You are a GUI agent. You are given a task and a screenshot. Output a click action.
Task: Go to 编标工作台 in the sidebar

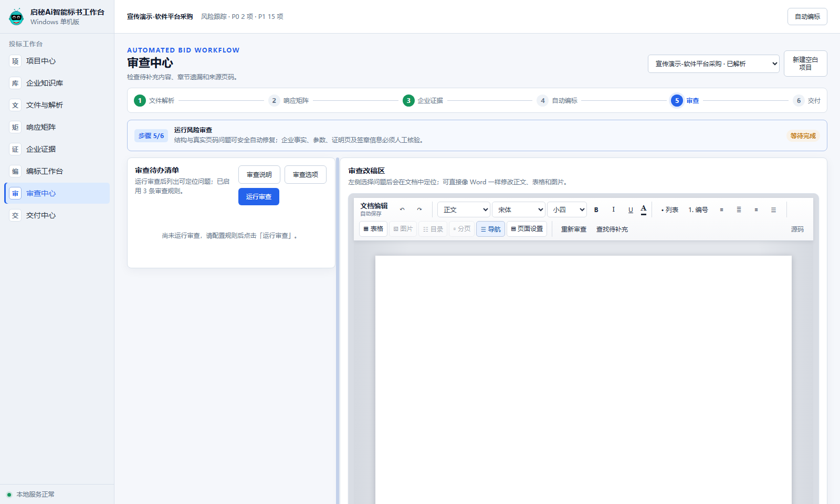pyautogui.click(x=57, y=171)
